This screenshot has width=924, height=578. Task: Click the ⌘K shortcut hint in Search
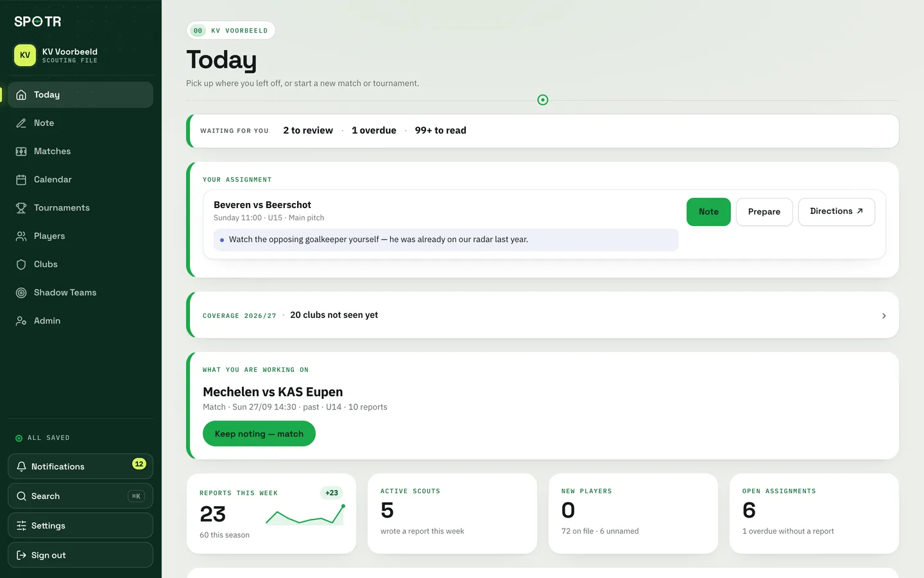point(136,496)
